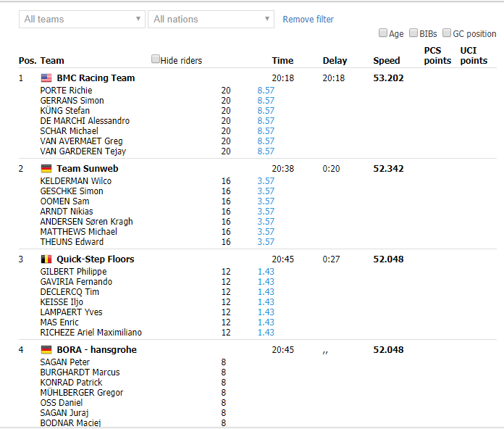
Task: Open rider KONRAD Patrick
Action: 72,383
